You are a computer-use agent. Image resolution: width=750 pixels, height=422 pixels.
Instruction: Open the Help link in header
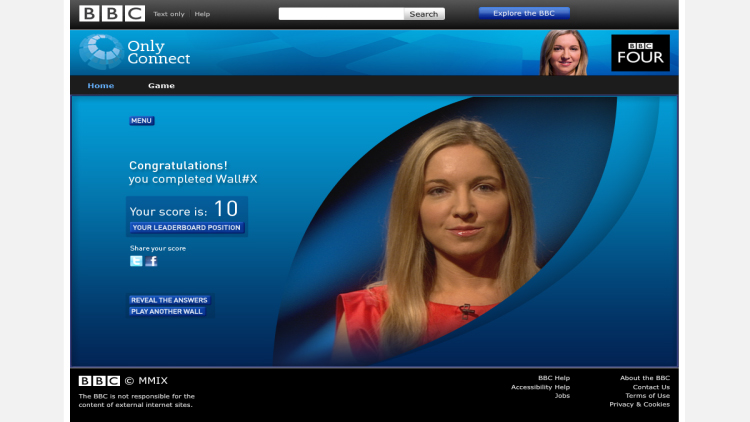(202, 14)
